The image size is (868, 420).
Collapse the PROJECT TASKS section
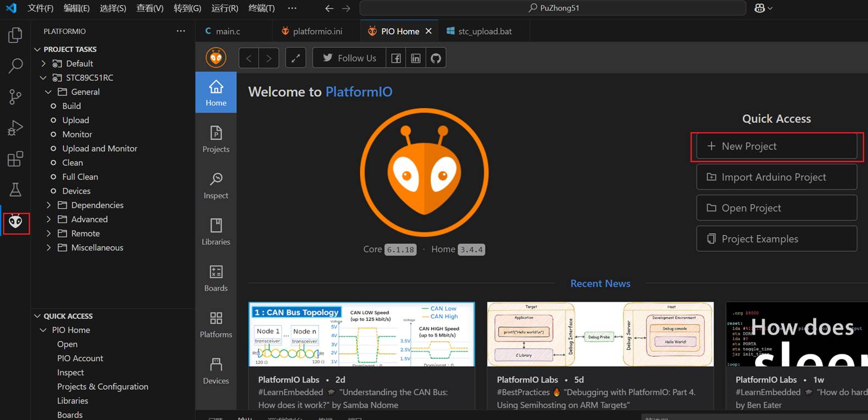point(37,49)
